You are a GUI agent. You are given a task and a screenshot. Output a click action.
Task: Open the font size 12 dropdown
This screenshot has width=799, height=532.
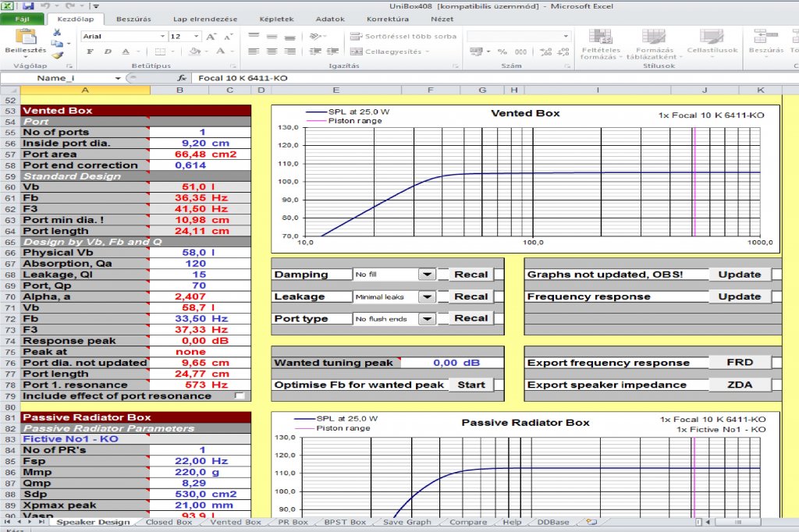196,36
